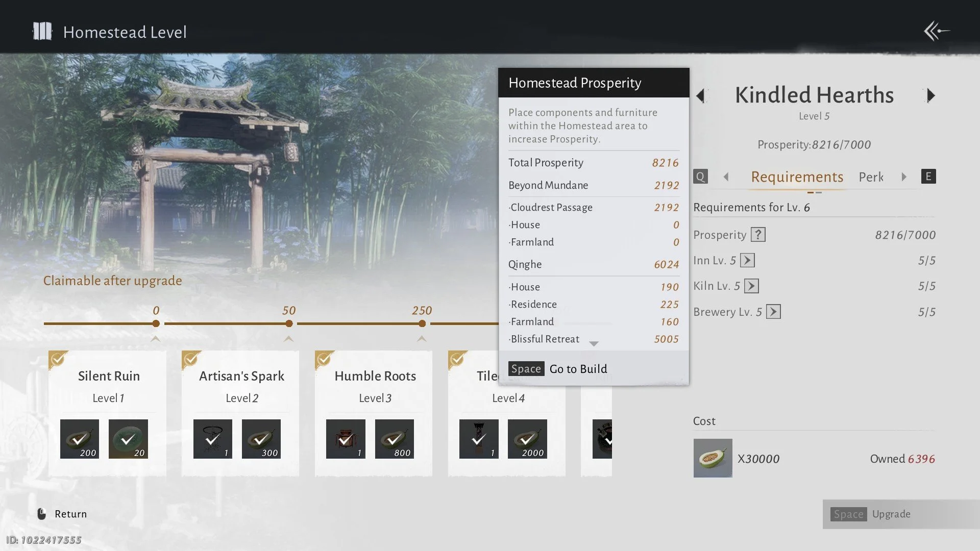Open Inn Lv. 5 requirement arrow
The image size is (980, 551).
(x=747, y=260)
